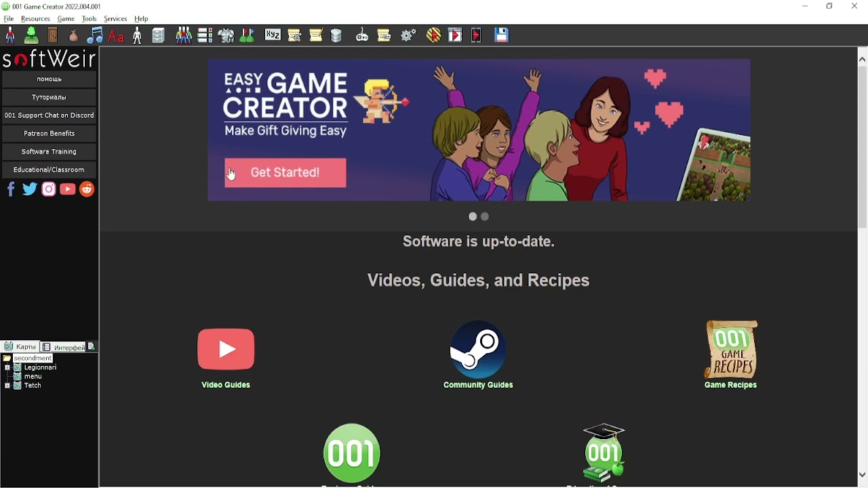Open the Patreon Benefits button

[x=50, y=134]
